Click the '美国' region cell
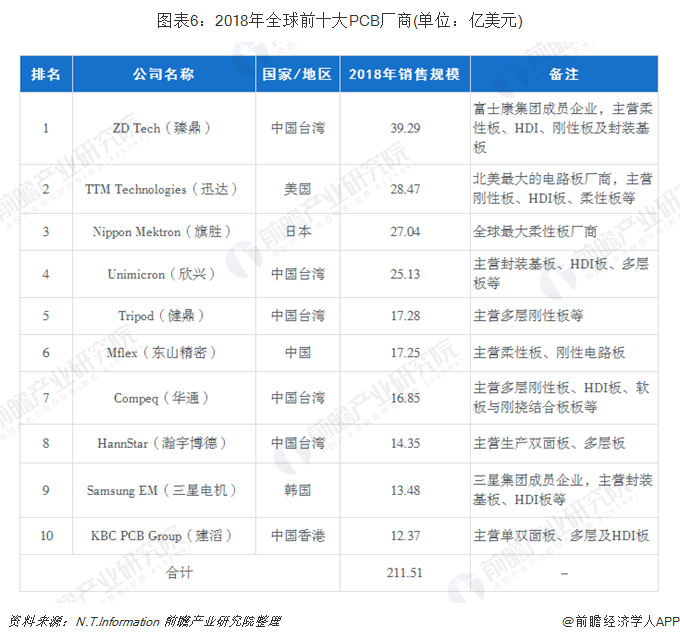 tap(298, 189)
